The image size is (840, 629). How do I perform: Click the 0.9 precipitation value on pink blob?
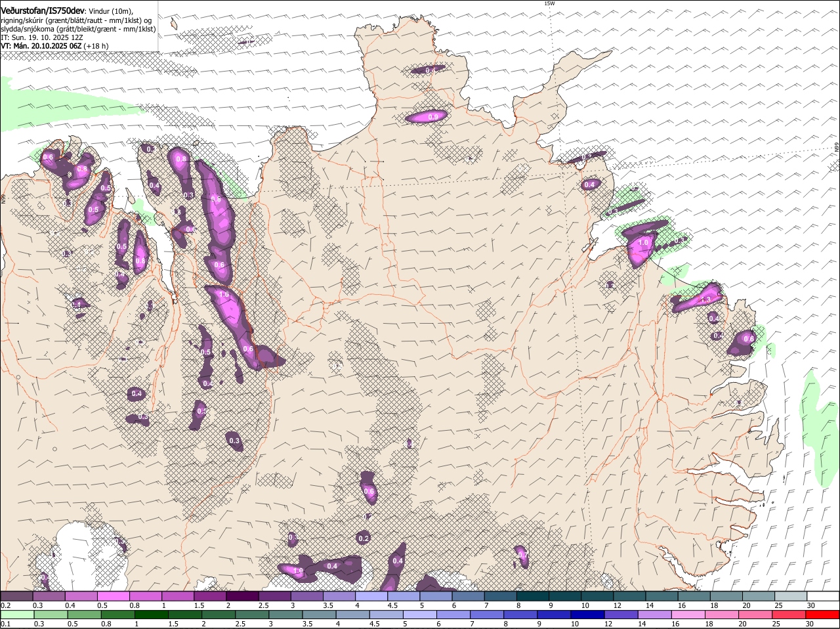(432, 117)
